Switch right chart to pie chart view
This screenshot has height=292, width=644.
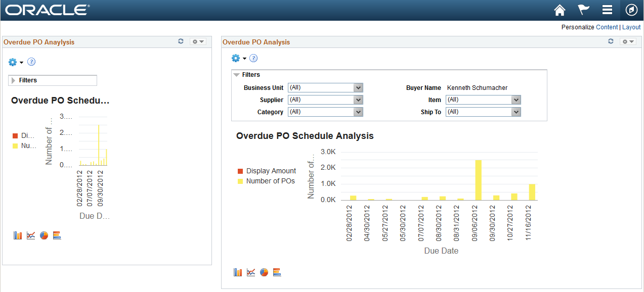click(x=264, y=272)
